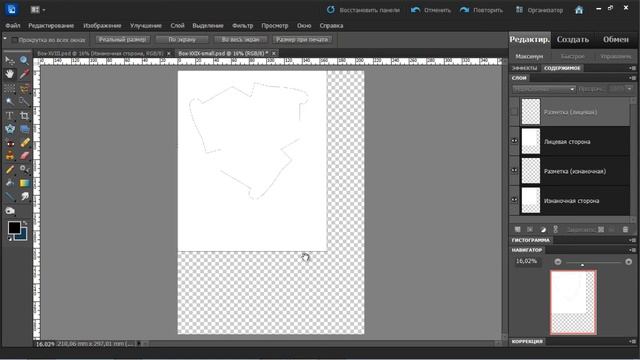
Task: Hide the 'Разметка (изнаночная)' layer
Action: 514,171
